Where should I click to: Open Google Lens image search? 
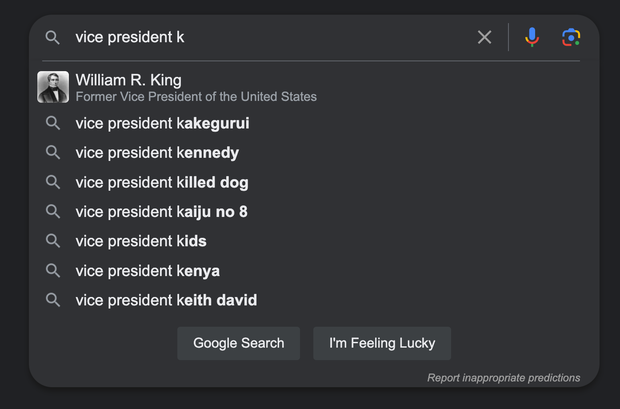(x=571, y=37)
